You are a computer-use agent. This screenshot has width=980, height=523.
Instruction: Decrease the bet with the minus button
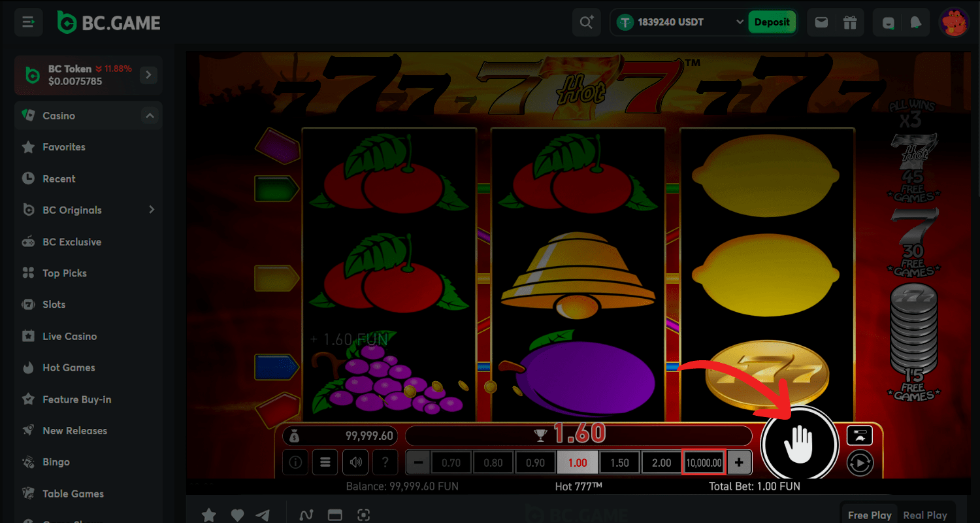tap(418, 463)
